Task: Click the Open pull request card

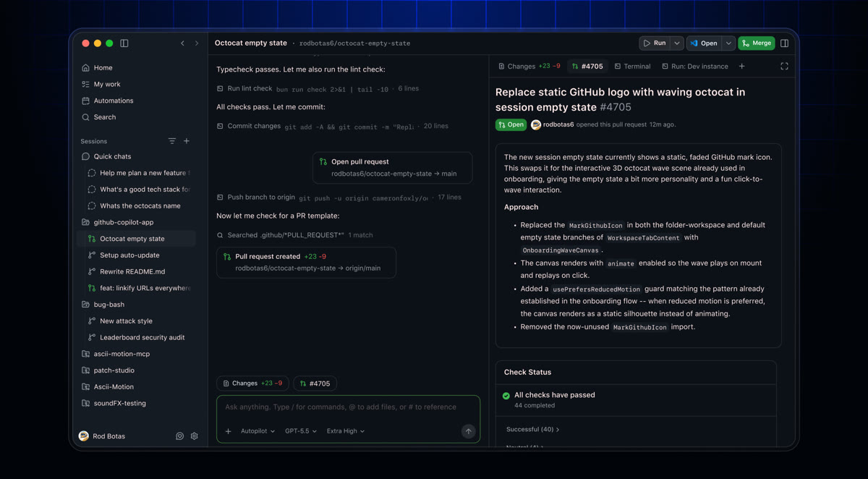Action: point(393,168)
